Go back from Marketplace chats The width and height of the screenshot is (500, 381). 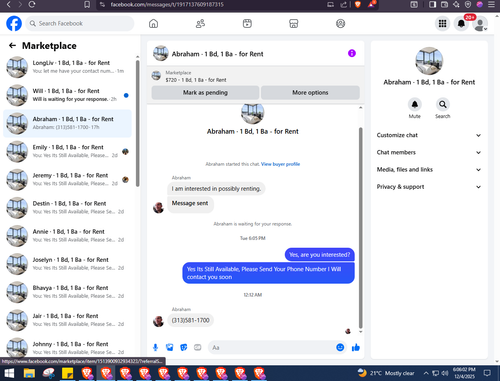pos(12,46)
